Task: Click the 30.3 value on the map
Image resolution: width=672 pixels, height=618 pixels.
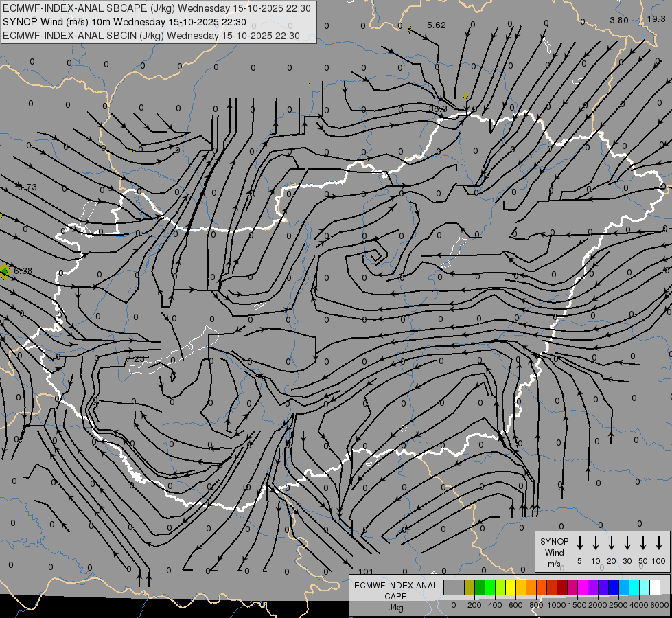Action: 438,109
